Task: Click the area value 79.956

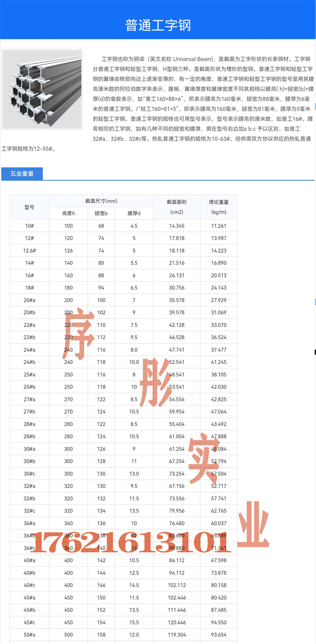Action: 177,511
